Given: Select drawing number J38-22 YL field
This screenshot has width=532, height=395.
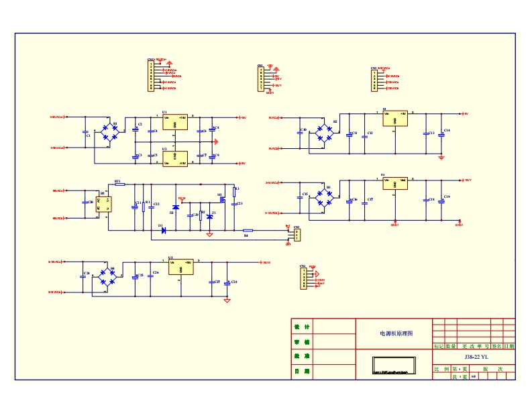Looking at the screenshot, I should 476,357.
